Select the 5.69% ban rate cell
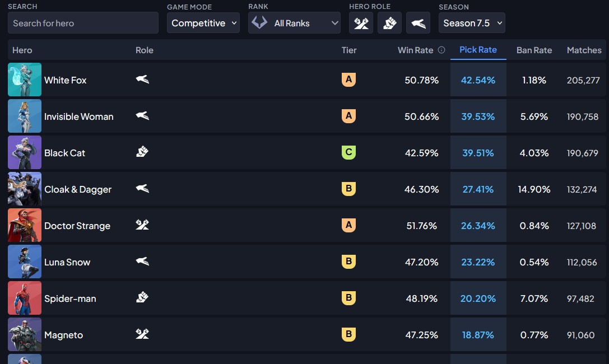The height and width of the screenshot is (364, 609). point(534,116)
